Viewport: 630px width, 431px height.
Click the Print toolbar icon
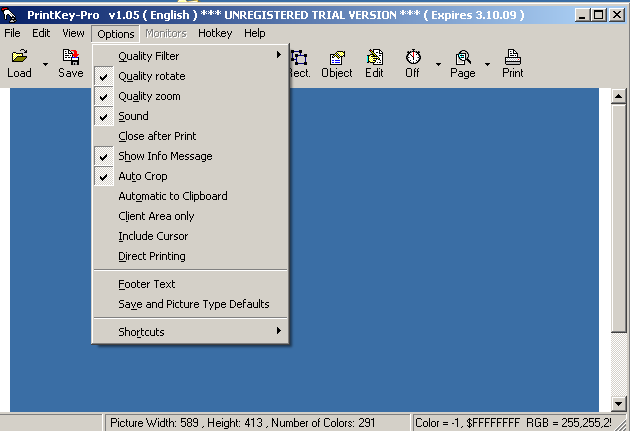click(513, 57)
